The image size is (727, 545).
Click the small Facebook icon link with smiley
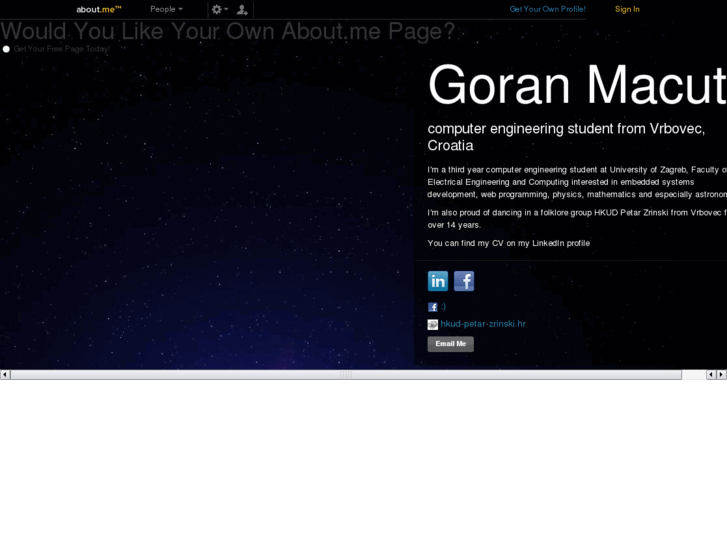tap(437, 307)
